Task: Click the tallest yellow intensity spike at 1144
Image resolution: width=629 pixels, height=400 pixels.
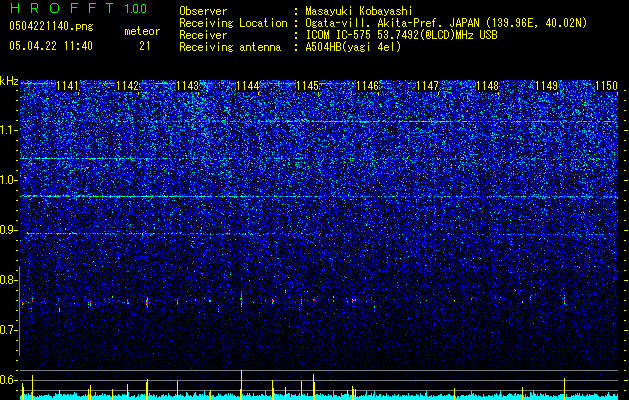Action: [x=241, y=384]
